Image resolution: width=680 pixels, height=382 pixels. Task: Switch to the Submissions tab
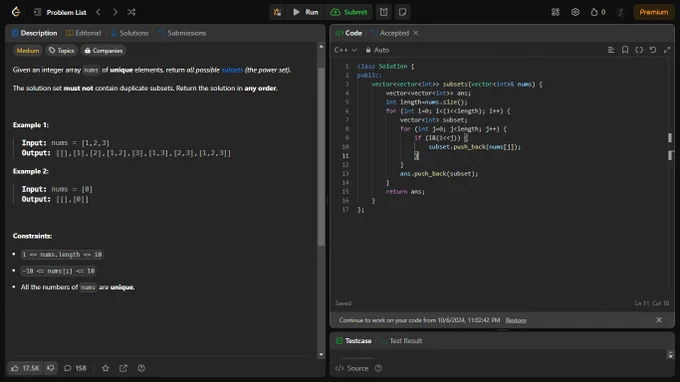(x=182, y=33)
